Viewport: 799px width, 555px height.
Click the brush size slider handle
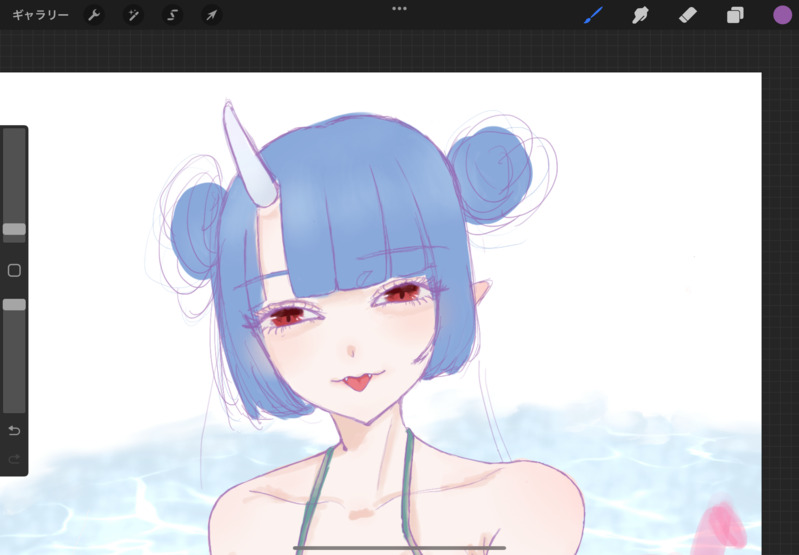click(x=14, y=229)
